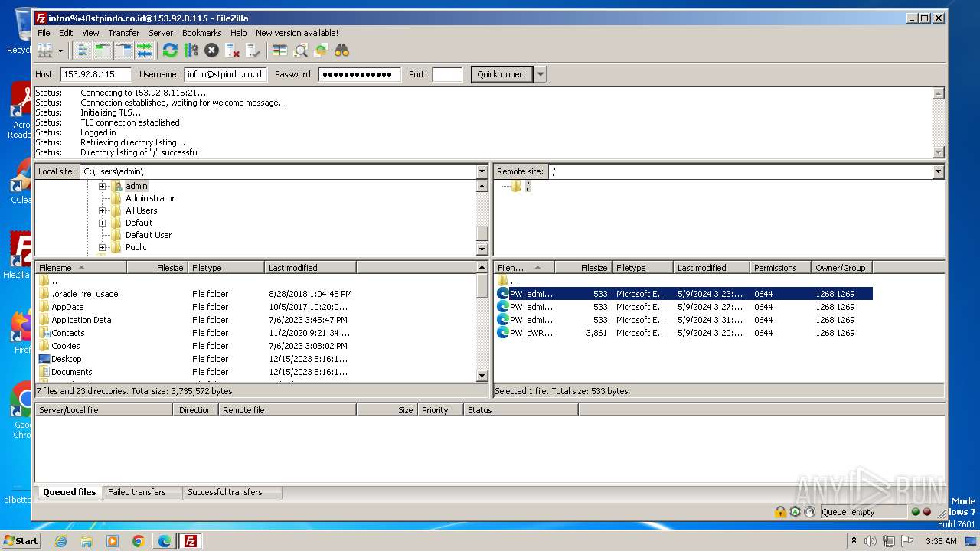Image resolution: width=980 pixels, height=551 pixels.
Task: Open Chrome from the taskbar
Action: [138, 541]
